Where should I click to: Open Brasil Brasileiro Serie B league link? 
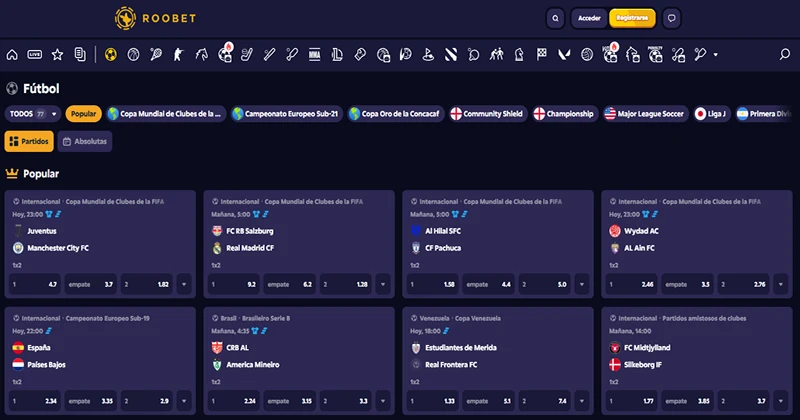pos(255,318)
